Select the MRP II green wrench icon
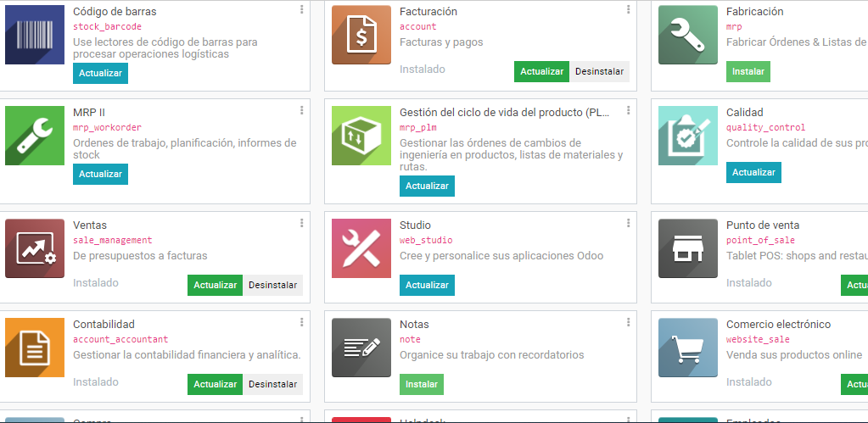 (35, 136)
